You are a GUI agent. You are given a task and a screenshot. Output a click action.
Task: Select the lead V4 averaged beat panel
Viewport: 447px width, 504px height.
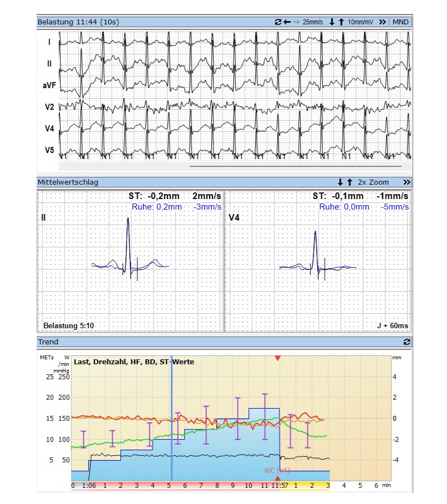point(318,261)
